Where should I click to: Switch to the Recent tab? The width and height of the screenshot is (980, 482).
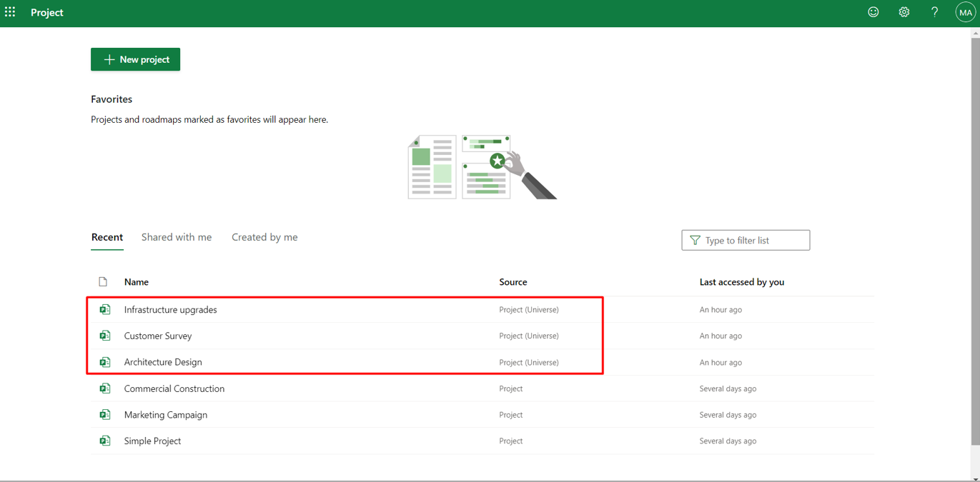click(x=107, y=237)
